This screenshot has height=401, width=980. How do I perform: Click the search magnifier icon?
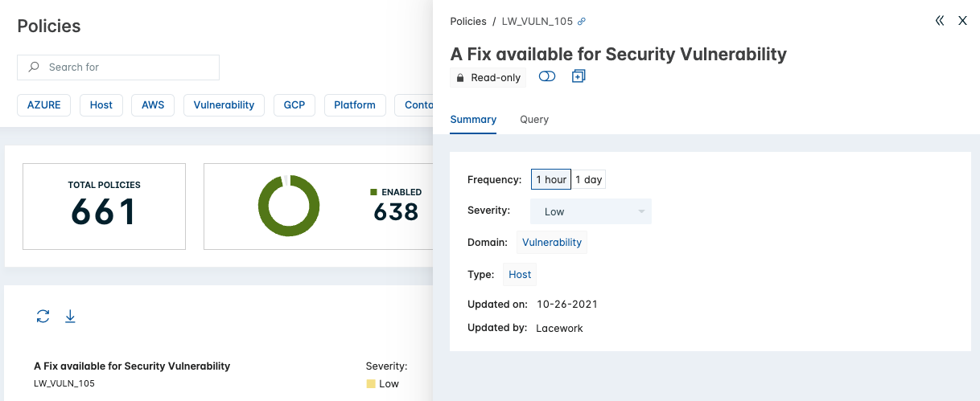[x=34, y=67]
